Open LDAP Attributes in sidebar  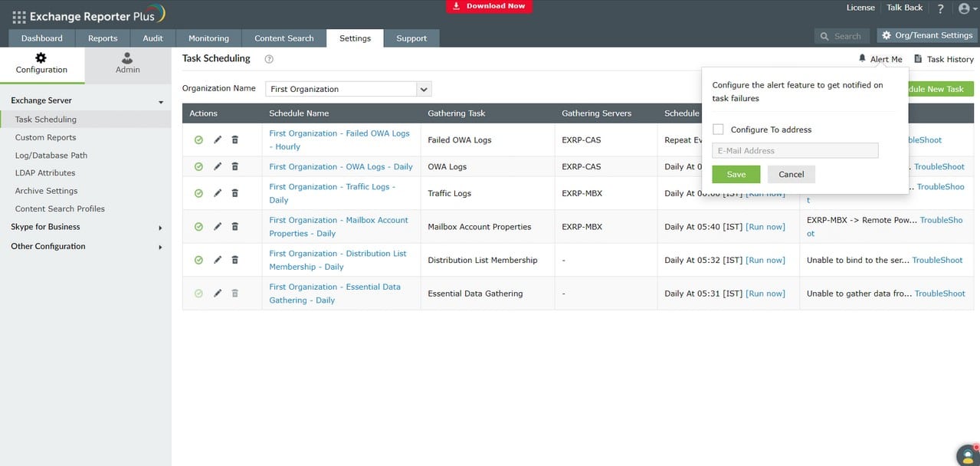coord(45,172)
